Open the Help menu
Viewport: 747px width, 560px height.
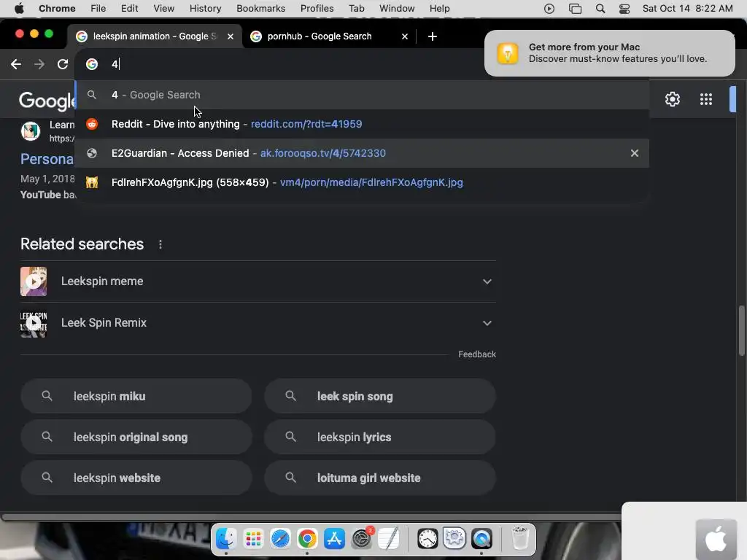(439, 9)
